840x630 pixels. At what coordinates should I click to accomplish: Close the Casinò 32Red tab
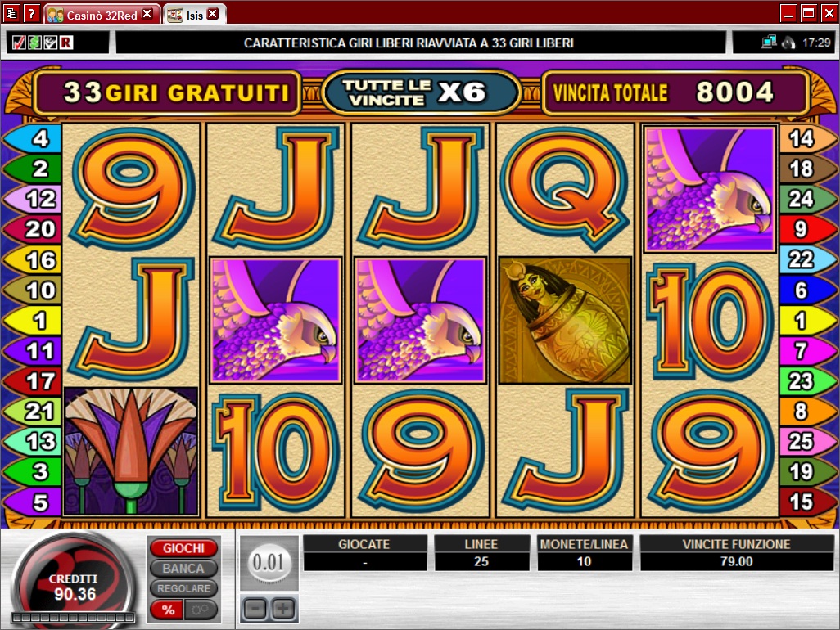tap(147, 14)
